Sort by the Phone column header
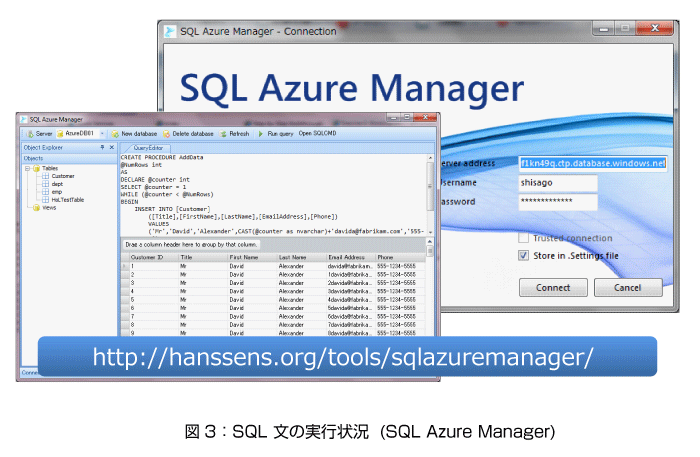Viewport: 700px width, 457px height. pyautogui.click(x=400, y=258)
